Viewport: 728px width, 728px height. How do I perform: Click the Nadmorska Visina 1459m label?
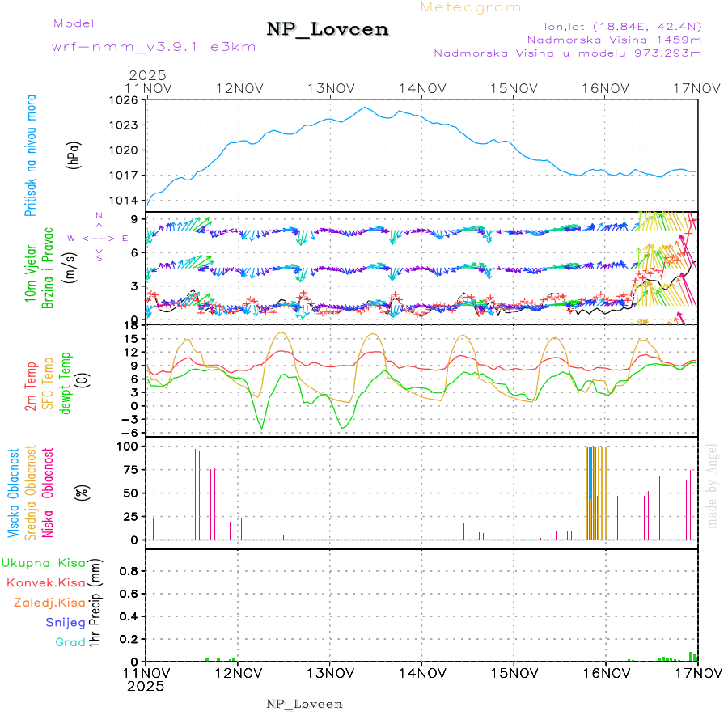pos(614,39)
